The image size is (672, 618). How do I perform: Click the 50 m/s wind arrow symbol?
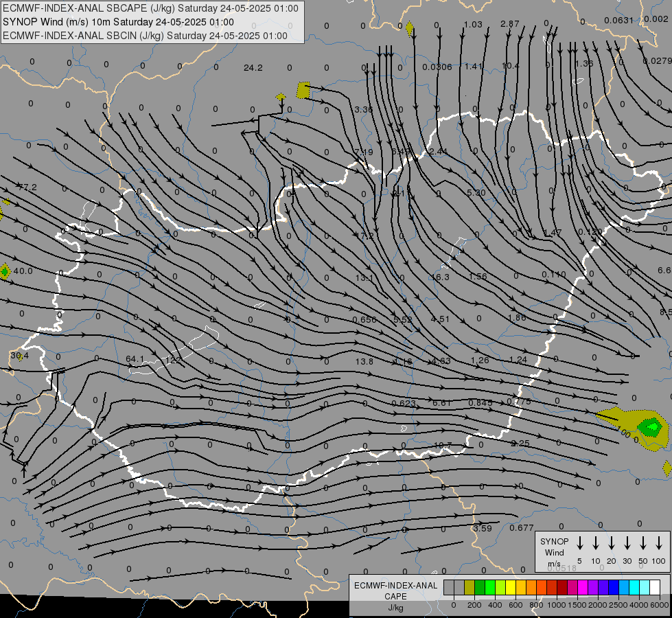(x=643, y=543)
